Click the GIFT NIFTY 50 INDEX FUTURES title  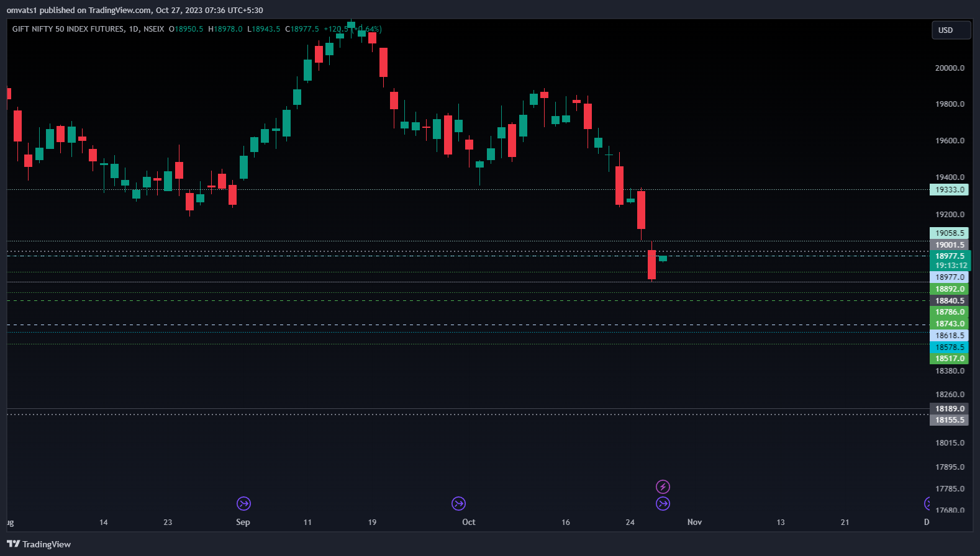pos(68,29)
